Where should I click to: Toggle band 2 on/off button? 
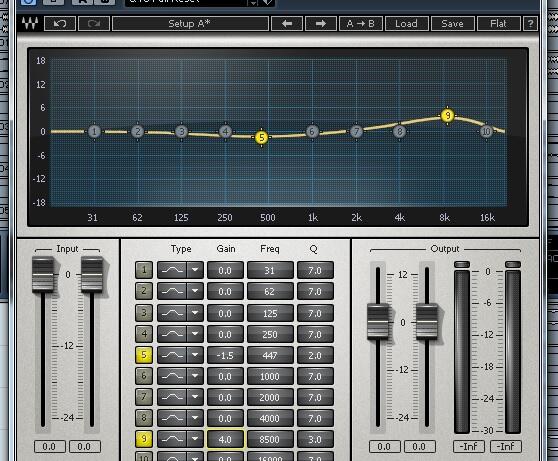[144, 291]
